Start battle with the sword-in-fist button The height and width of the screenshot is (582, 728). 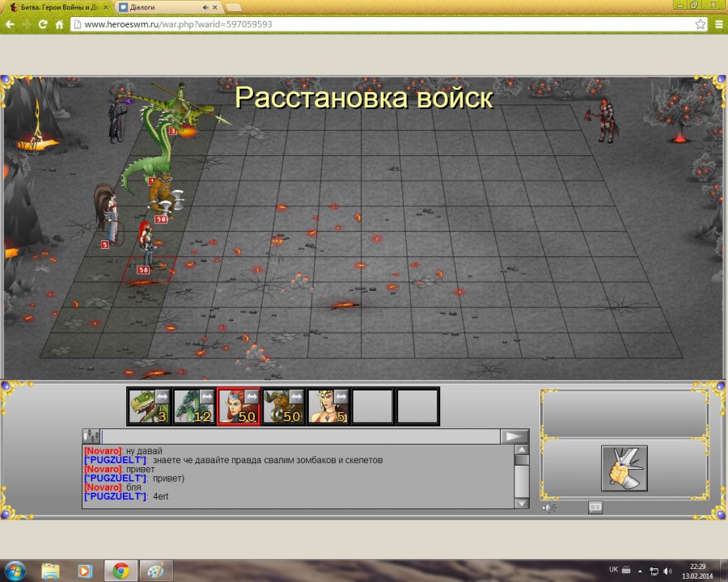pyautogui.click(x=624, y=468)
